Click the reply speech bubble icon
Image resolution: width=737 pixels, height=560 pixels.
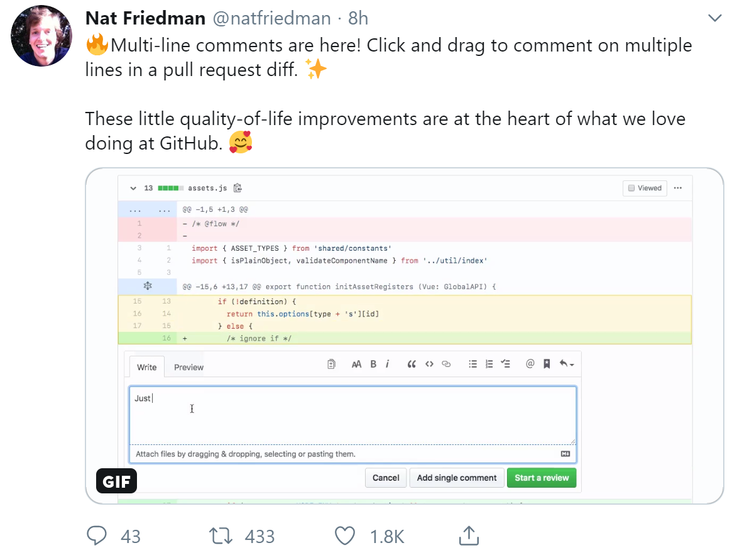97,535
